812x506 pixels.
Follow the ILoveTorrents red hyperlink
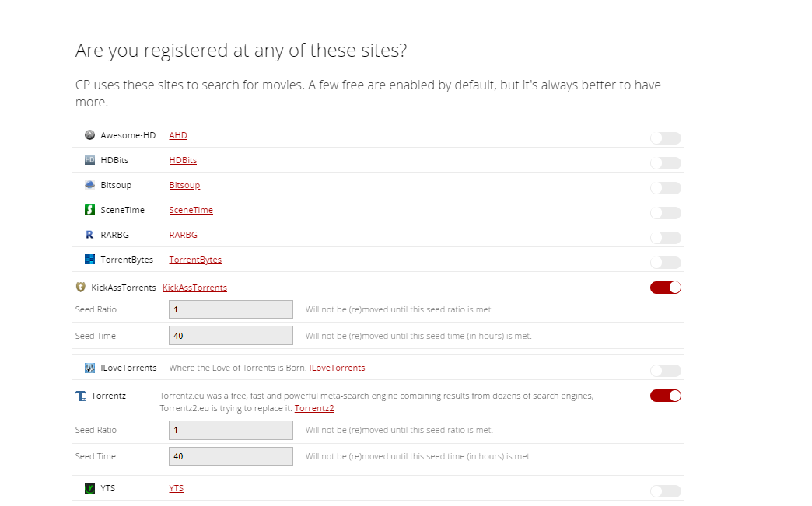click(337, 368)
